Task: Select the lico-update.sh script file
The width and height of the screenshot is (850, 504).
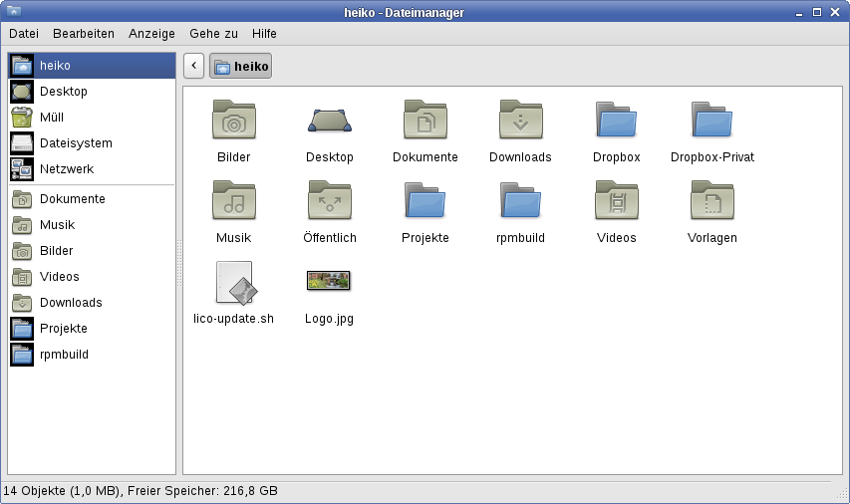Action: (x=233, y=283)
